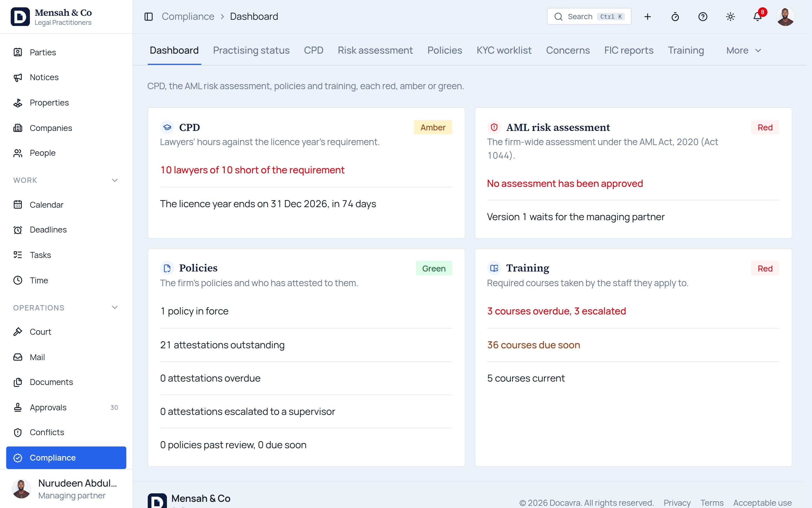Switch to the Policies tab
812x508 pixels.
point(445,51)
